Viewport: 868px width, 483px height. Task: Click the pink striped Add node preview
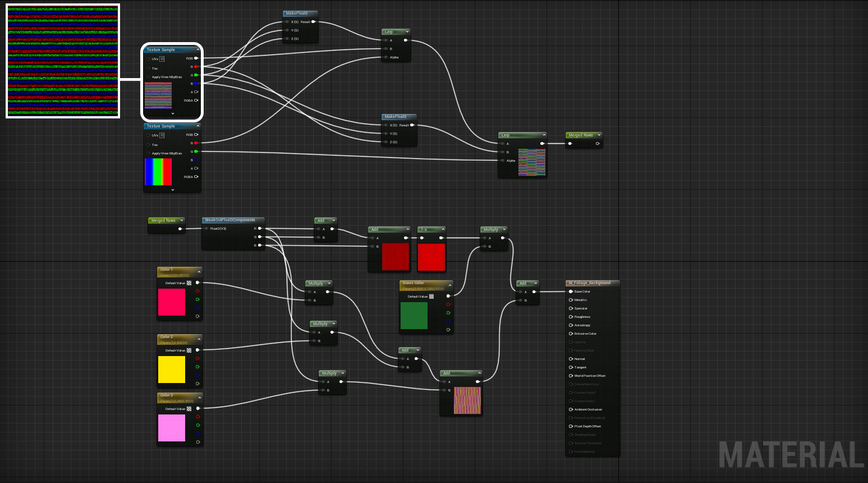(x=467, y=400)
